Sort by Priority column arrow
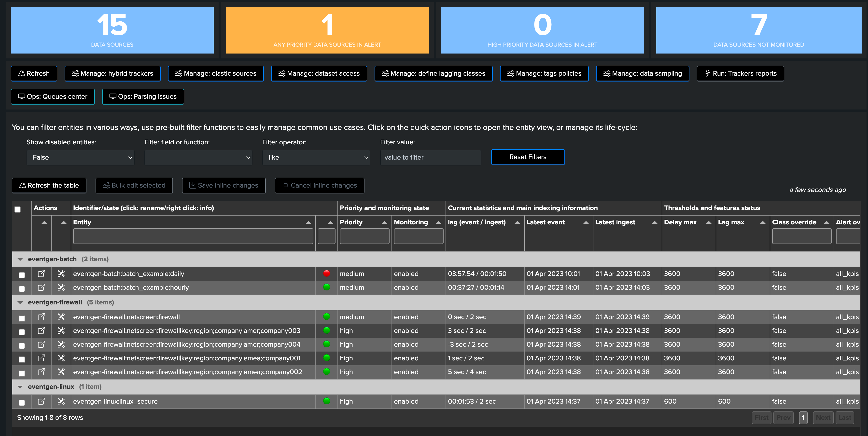 (384, 222)
